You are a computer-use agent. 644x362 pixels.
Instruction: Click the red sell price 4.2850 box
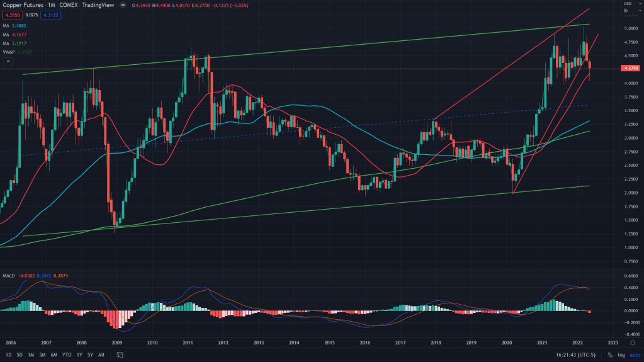click(12, 14)
